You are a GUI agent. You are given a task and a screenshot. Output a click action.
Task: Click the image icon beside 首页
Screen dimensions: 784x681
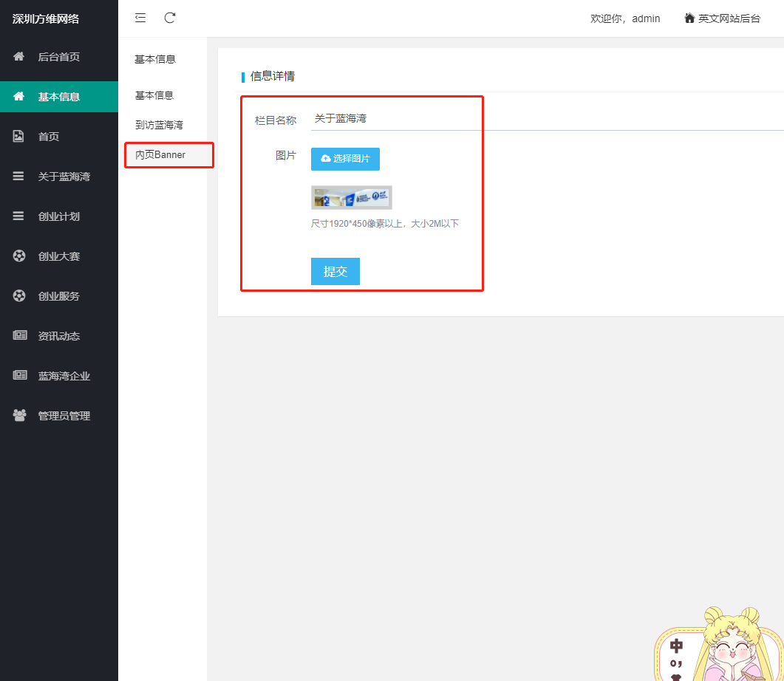click(x=19, y=137)
